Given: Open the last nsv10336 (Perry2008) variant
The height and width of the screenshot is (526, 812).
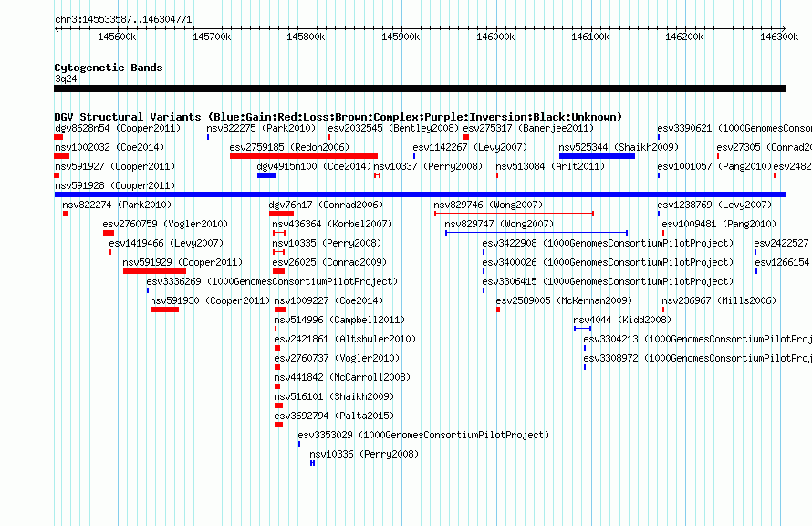Looking at the screenshot, I should click(x=364, y=454).
